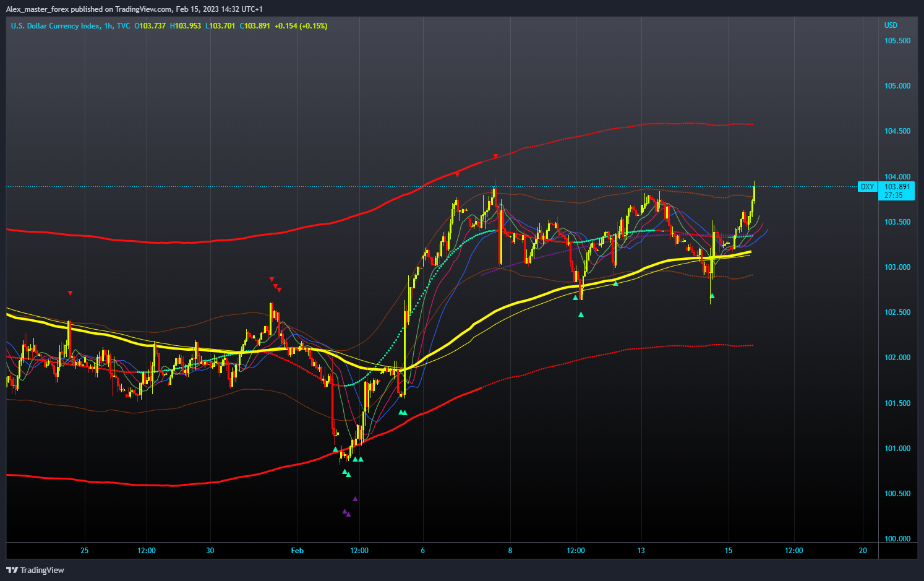Click the chart title U.S. Dollar Currency Index

pos(55,26)
